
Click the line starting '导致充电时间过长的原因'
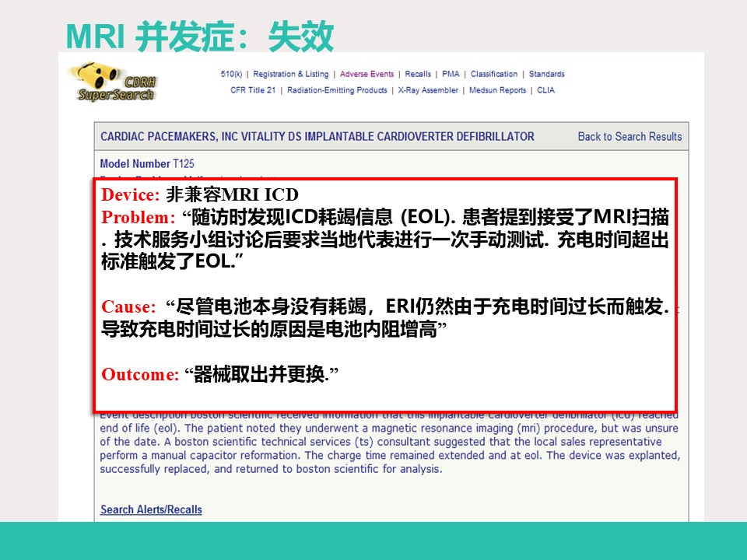pos(273,329)
